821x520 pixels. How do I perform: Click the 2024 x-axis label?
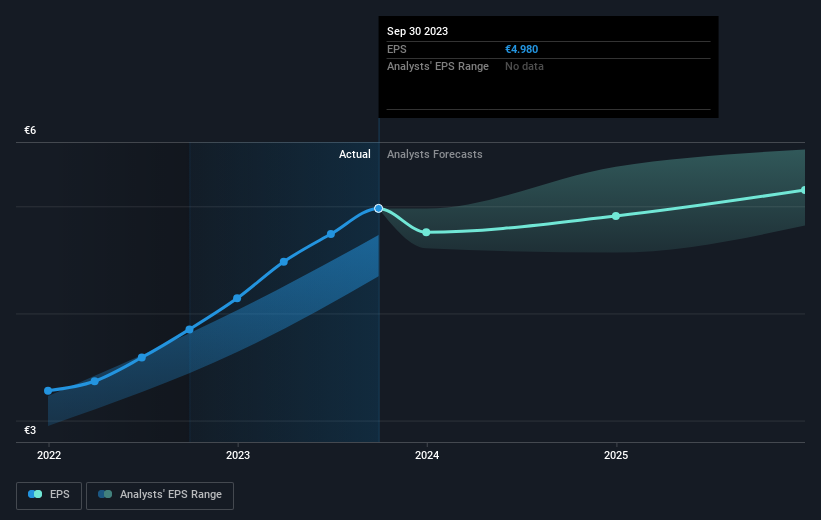[x=427, y=455]
